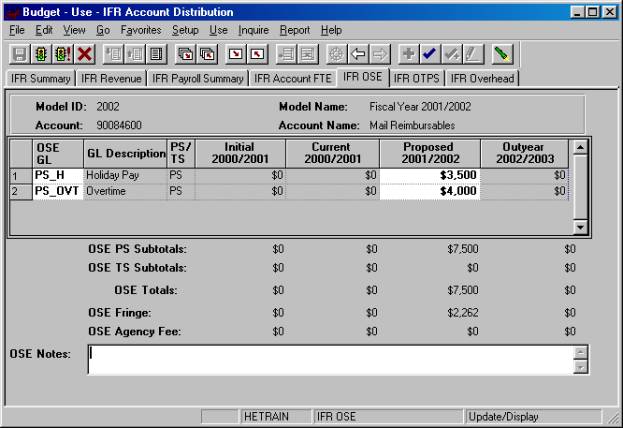Open the Favorites menu
Viewport: 623px width, 428px height.
140,30
